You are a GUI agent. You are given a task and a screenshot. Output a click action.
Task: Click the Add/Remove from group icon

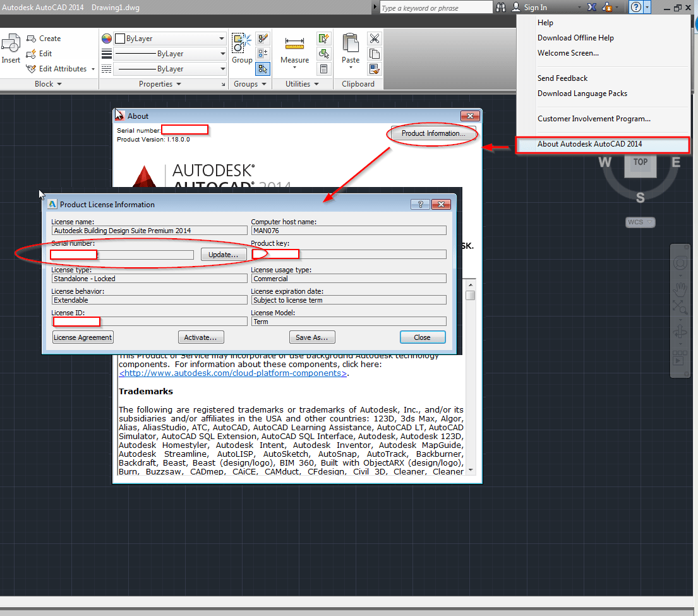(x=263, y=54)
